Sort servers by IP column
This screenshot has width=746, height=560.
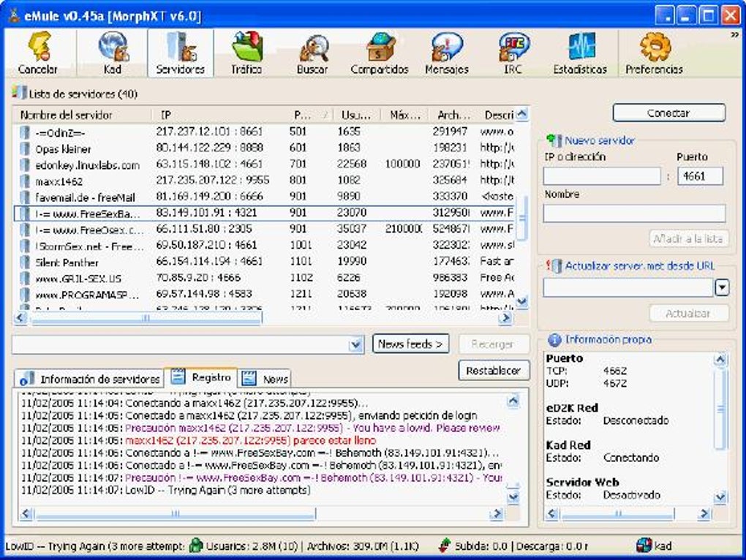(220, 115)
